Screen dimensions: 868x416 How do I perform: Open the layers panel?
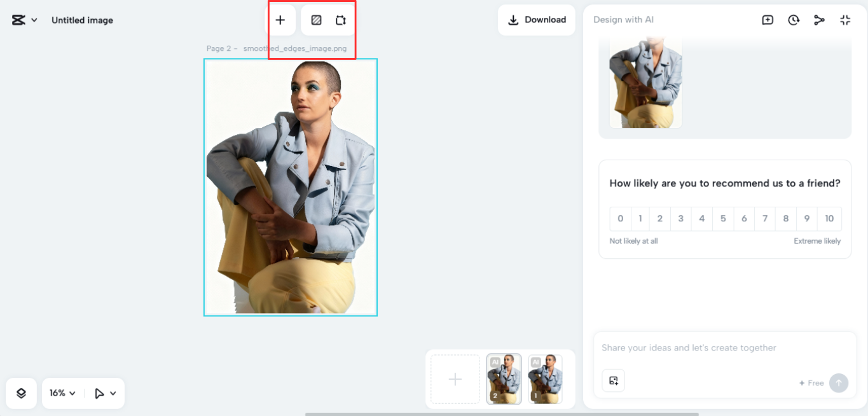(x=21, y=393)
